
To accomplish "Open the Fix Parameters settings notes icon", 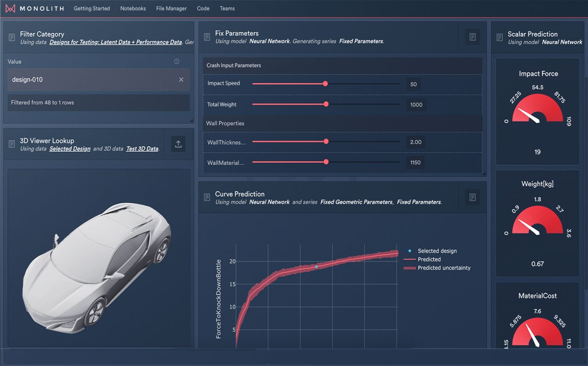I will tap(472, 37).
